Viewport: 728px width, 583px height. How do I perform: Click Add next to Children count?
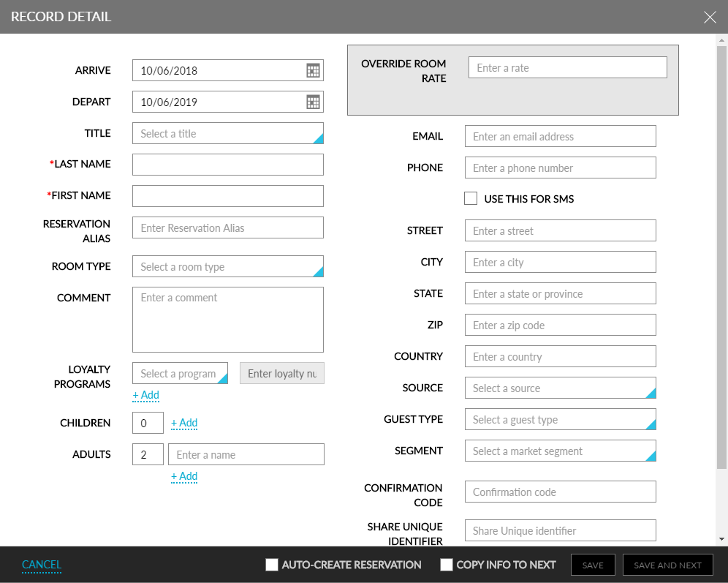click(x=184, y=423)
